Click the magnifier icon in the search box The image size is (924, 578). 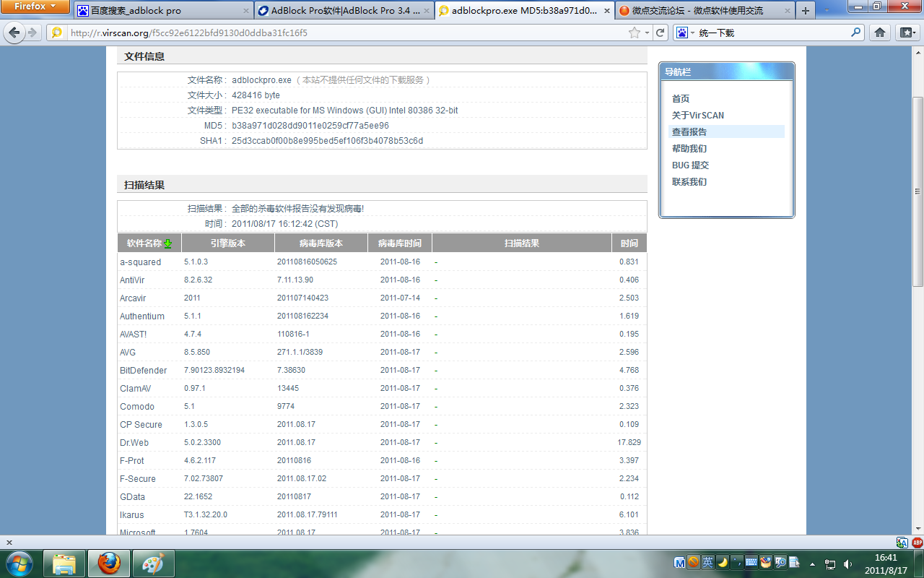pyautogui.click(x=856, y=33)
